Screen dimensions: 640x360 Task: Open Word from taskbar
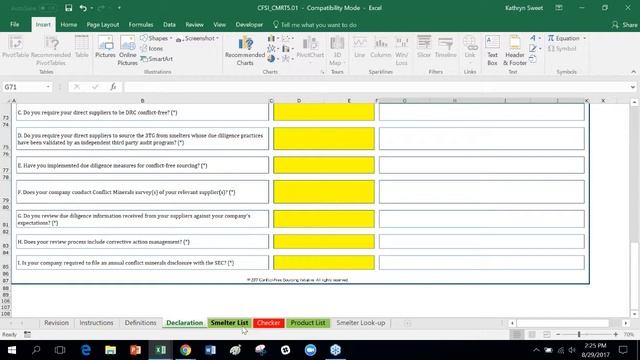(x=211, y=350)
